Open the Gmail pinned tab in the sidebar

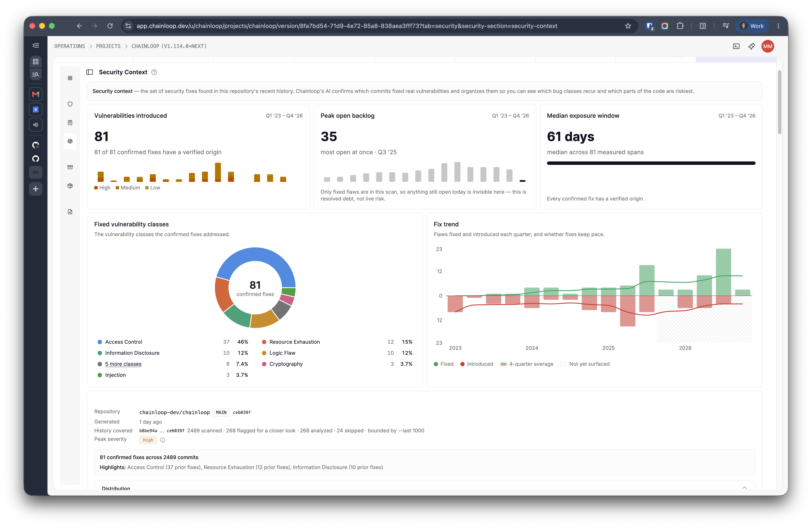pos(35,94)
